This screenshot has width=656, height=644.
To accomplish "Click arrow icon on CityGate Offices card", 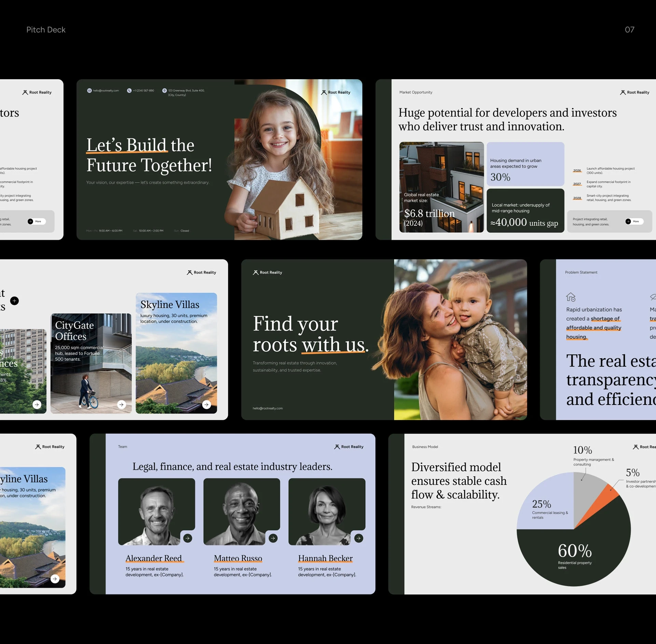I will [121, 405].
